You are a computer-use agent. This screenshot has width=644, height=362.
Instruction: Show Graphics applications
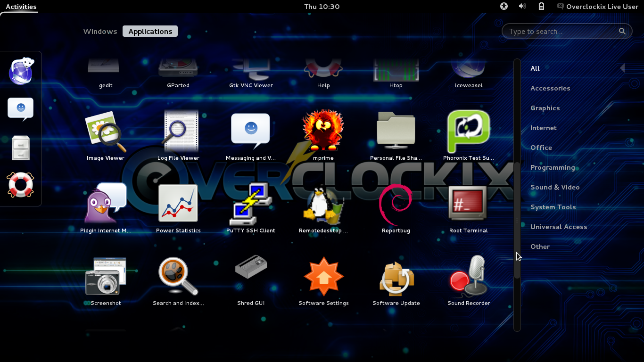(x=545, y=108)
